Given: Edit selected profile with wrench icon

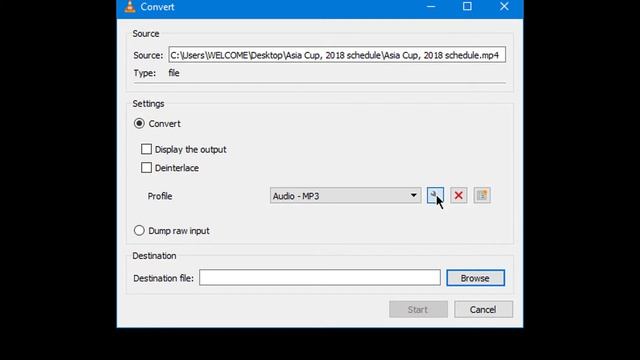Looking at the screenshot, I should click(435, 196).
